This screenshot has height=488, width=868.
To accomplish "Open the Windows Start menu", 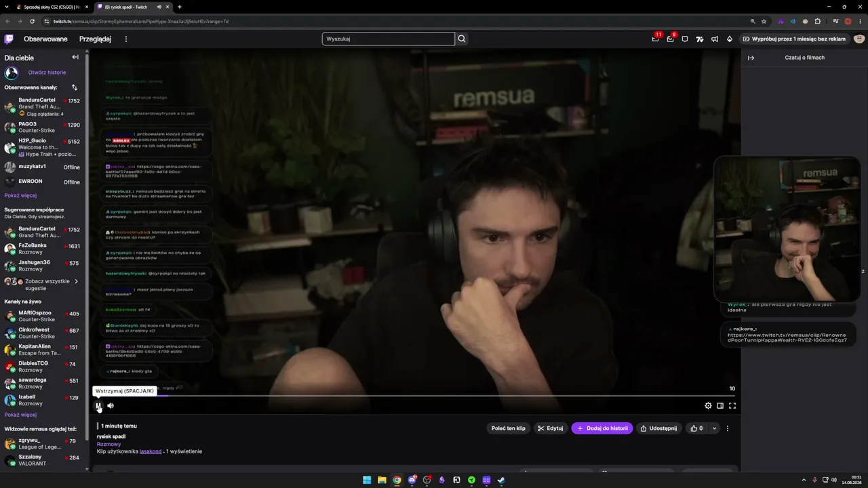I will 367,480.
